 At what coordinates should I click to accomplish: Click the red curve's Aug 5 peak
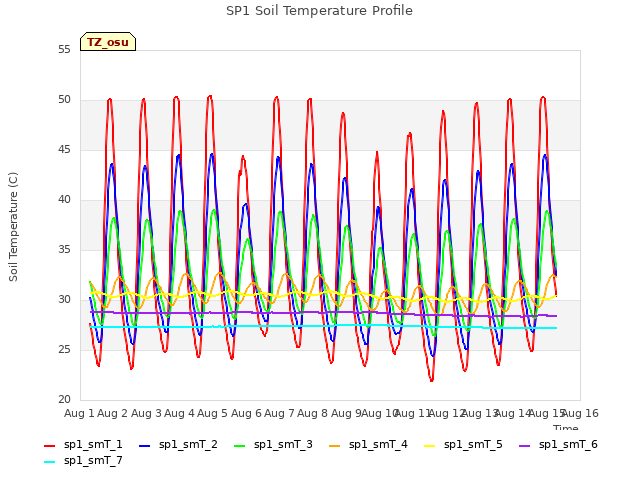pos(210,97)
